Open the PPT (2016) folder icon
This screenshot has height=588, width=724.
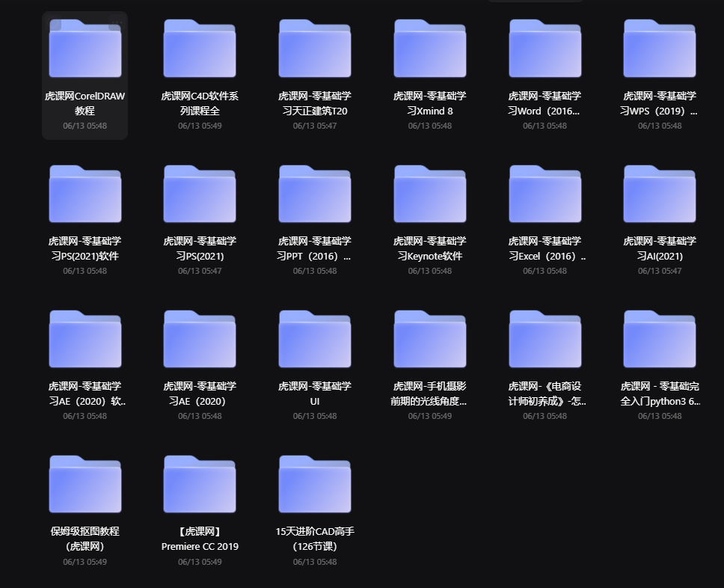pyautogui.click(x=315, y=194)
